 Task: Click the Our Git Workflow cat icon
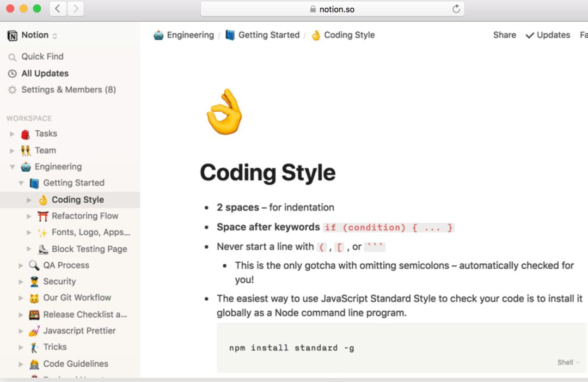(34, 298)
